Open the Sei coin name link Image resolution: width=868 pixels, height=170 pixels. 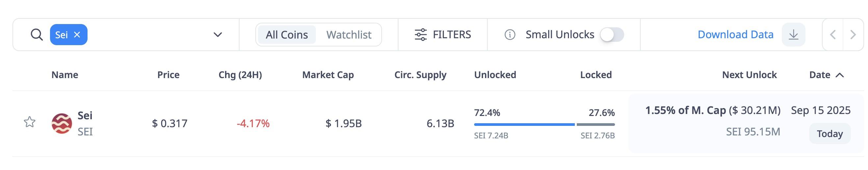[85, 116]
